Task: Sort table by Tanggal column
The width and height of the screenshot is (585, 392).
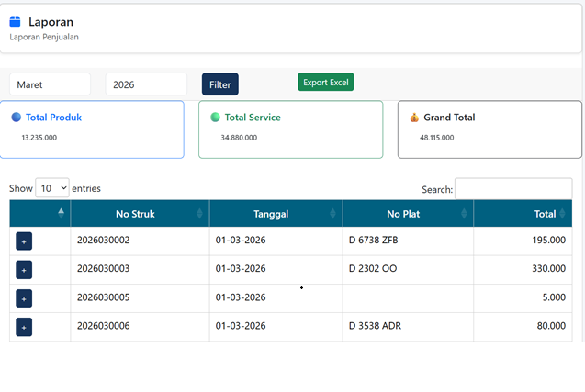Action: click(271, 214)
